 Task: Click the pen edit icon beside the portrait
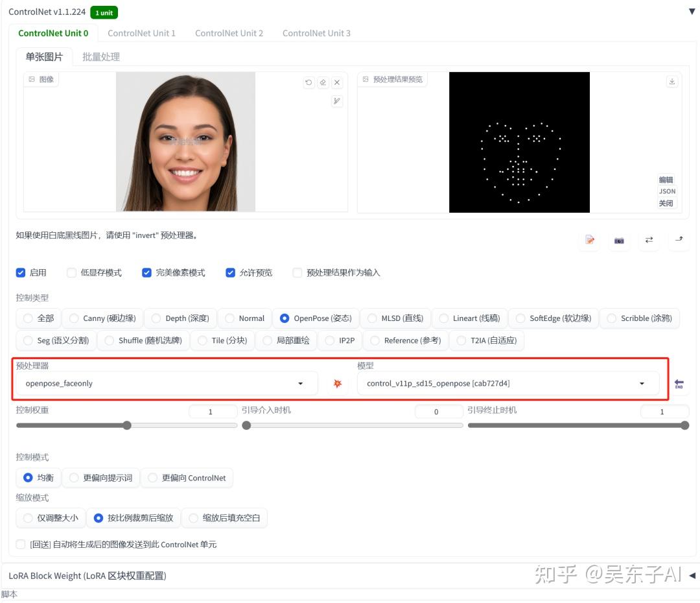coord(336,100)
